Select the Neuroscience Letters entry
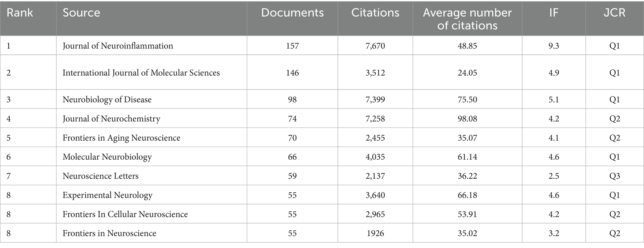This screenshot has height=248, width=644. (x=100, y=176)
